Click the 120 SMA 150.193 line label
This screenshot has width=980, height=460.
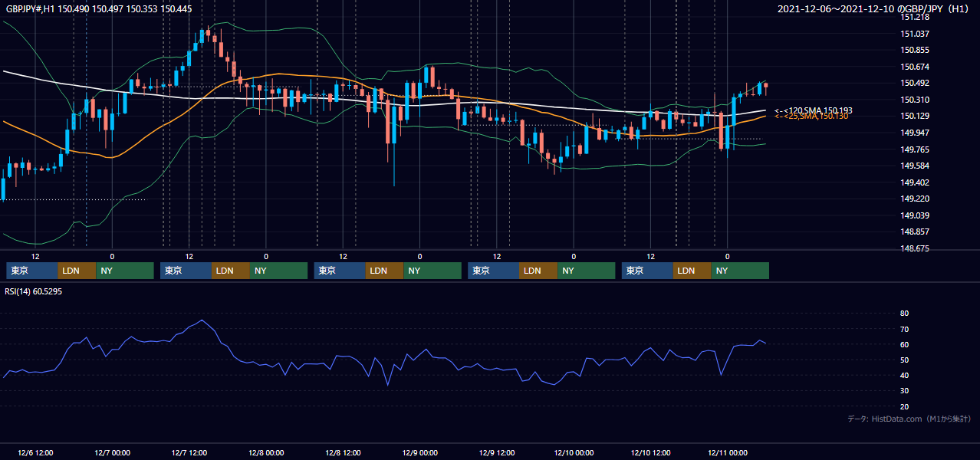tap(813, 110)
